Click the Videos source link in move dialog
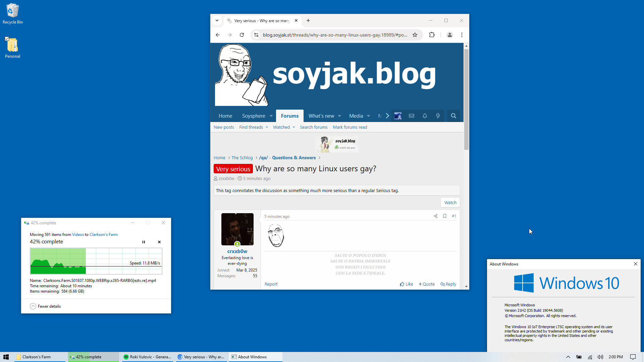 pyautogui.click(x=78, y=235)
